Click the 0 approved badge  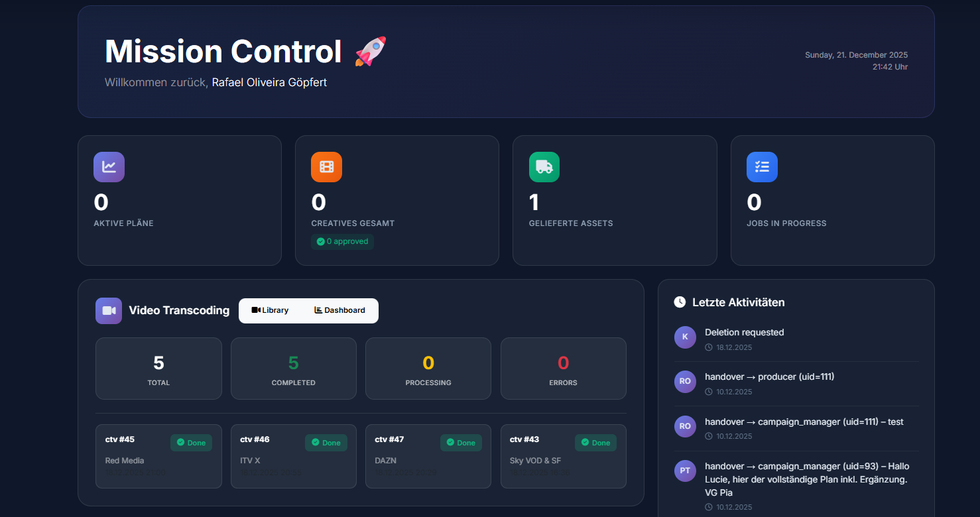coord(342,241)
